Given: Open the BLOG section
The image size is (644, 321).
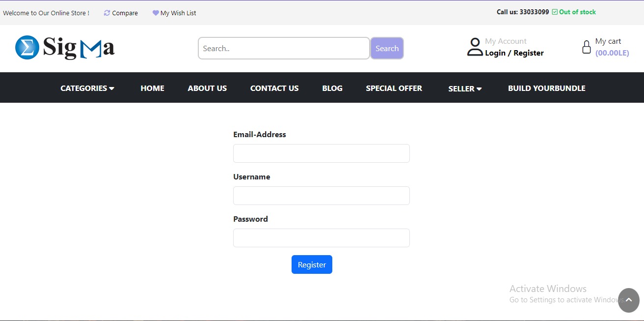Looking at the screenshot, I should click(332, 88).
